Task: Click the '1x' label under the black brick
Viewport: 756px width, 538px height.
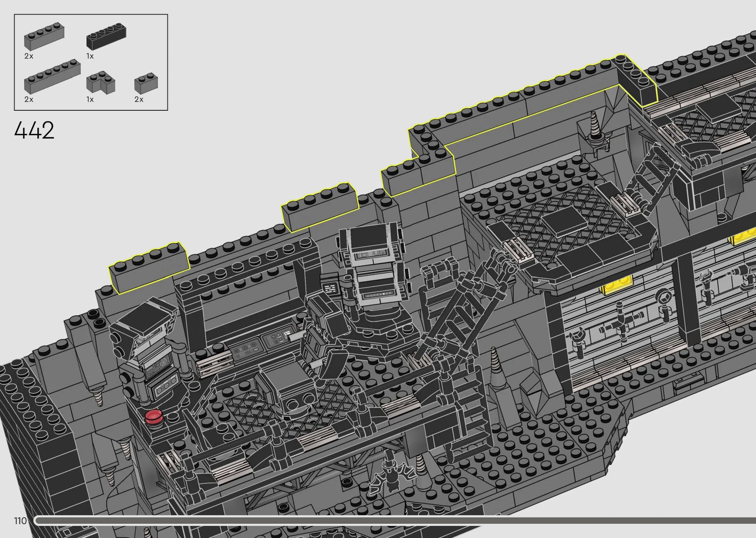Action: pos(90,56)
